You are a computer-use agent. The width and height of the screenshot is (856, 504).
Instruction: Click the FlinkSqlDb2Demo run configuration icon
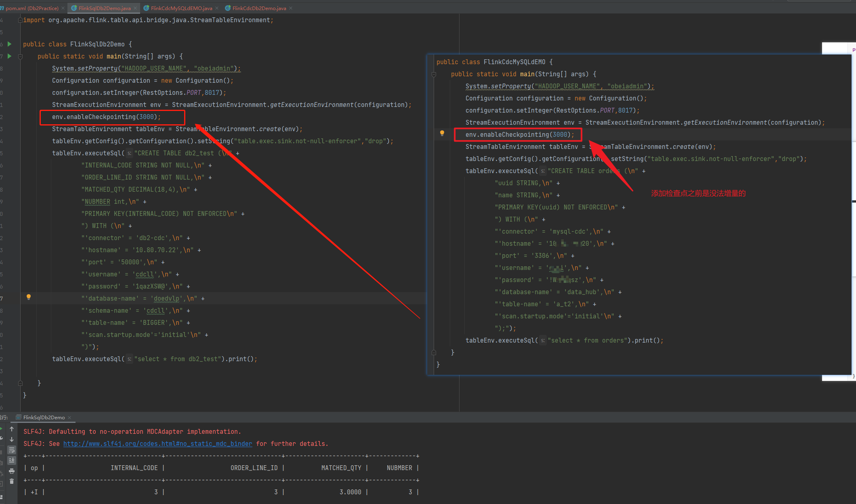(x=18, y=417)
